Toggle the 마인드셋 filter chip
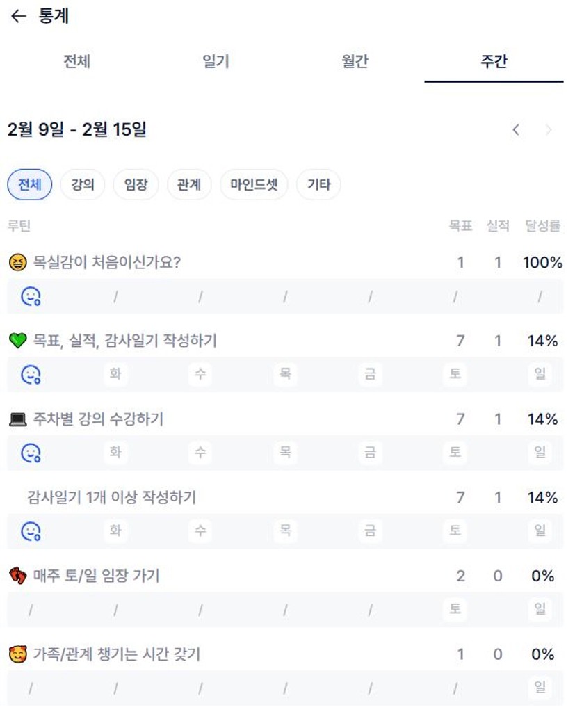Screen dimensions: 575x728 pyautogui.click(x=254, y=185)
